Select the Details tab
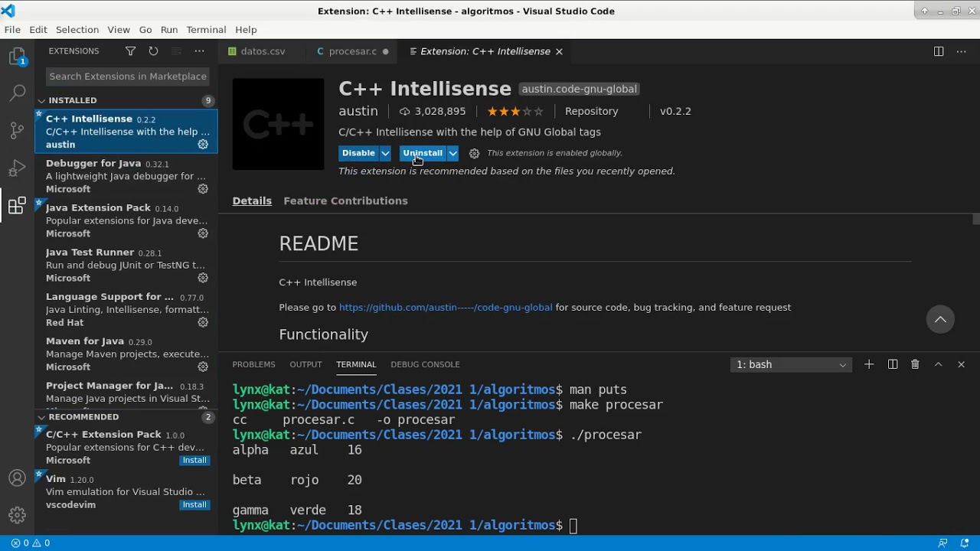Viewport: 980px width, 551px height. pyautogui.click(x=252, y=201)
